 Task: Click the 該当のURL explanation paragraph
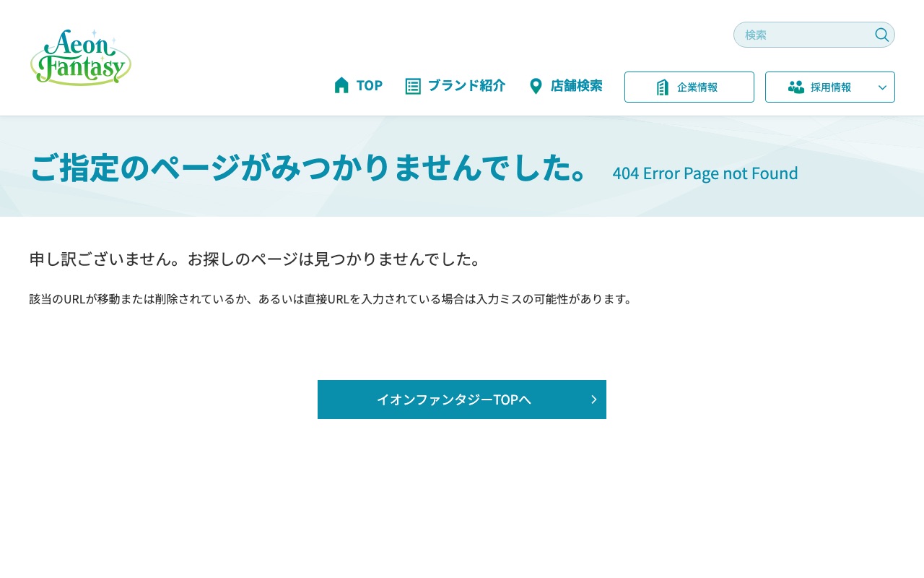point(331,299)
